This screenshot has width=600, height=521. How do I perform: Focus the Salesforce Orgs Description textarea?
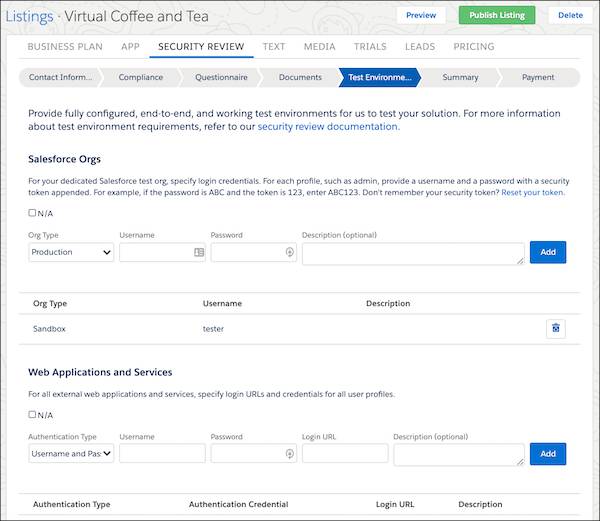413,254
